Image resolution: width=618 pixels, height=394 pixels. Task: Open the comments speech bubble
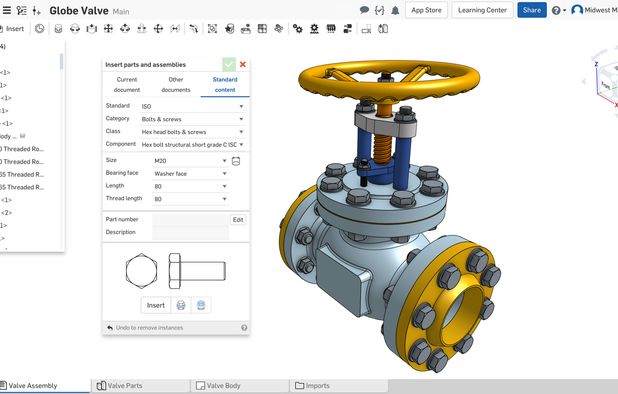pyautogui.click(x=365, y=10)
